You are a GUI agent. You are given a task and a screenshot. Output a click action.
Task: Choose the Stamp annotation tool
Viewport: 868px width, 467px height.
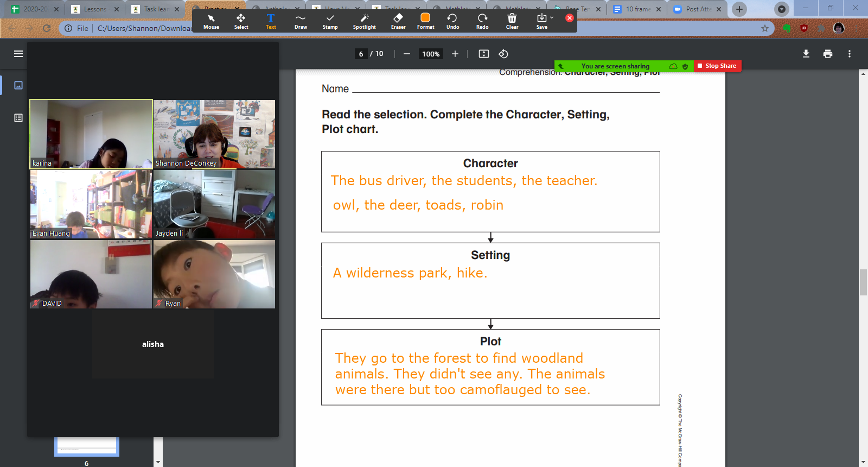[x=330, y=22]
